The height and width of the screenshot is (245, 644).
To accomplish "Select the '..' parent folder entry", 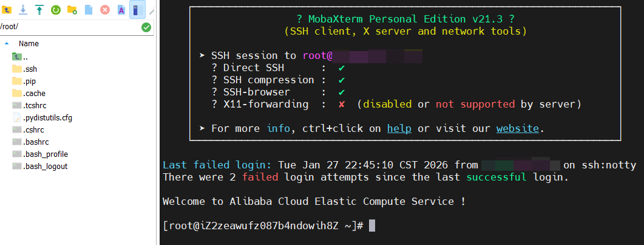I will pos(19,57).
